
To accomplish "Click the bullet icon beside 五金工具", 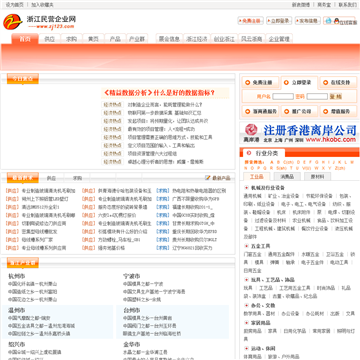I will tap(246, 246).
